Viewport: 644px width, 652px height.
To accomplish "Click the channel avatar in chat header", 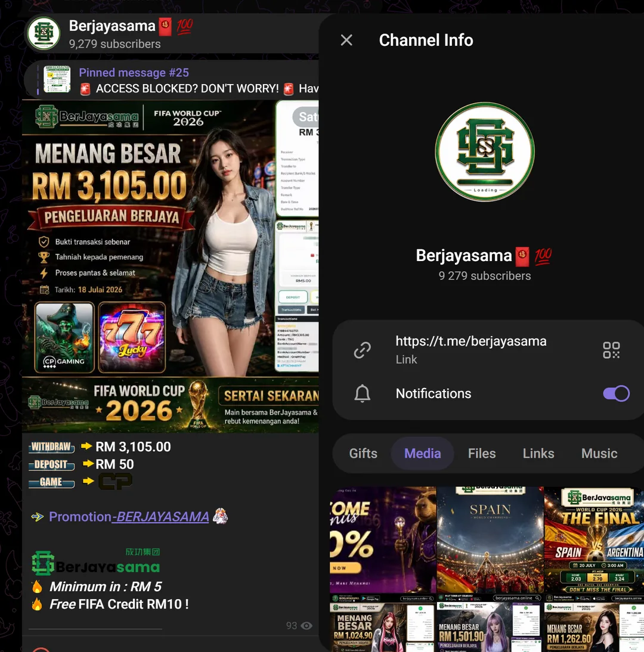I will (x=44, y=33).
